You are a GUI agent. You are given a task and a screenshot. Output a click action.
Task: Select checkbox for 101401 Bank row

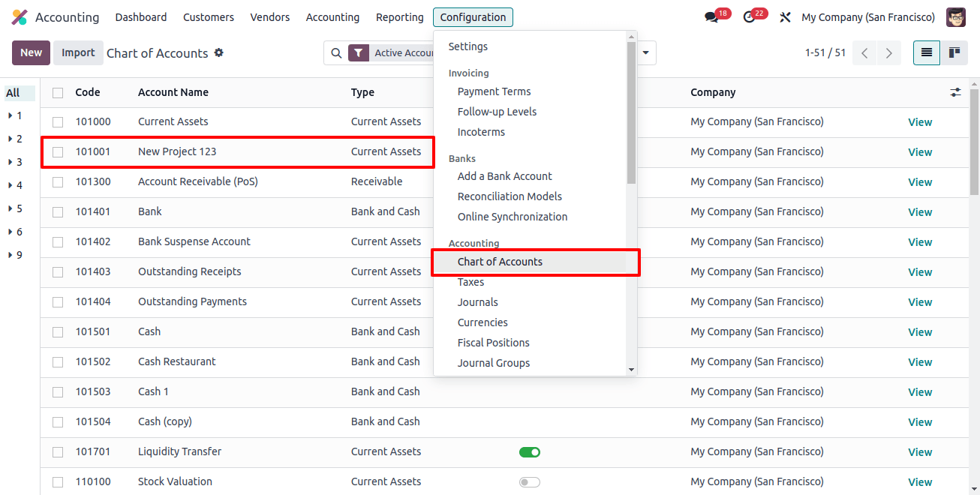[58, 212]
